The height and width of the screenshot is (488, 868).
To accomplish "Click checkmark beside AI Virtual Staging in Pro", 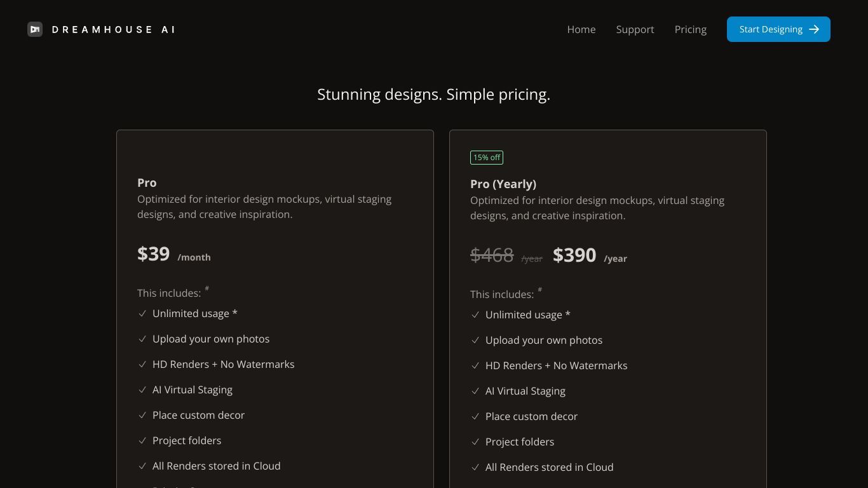I will pos(142,390).
